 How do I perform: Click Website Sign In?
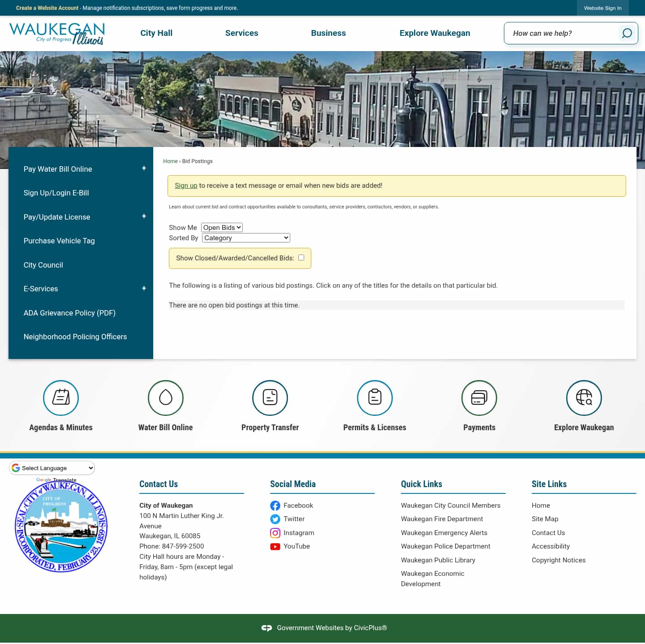pyautogui.click(x=602, y=8)
